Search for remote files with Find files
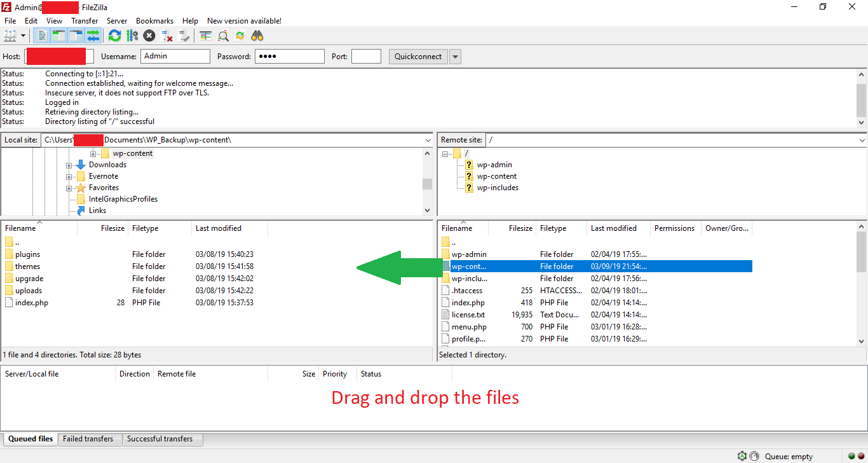Screen dimensions: 868x463 (x=257, y=36)
